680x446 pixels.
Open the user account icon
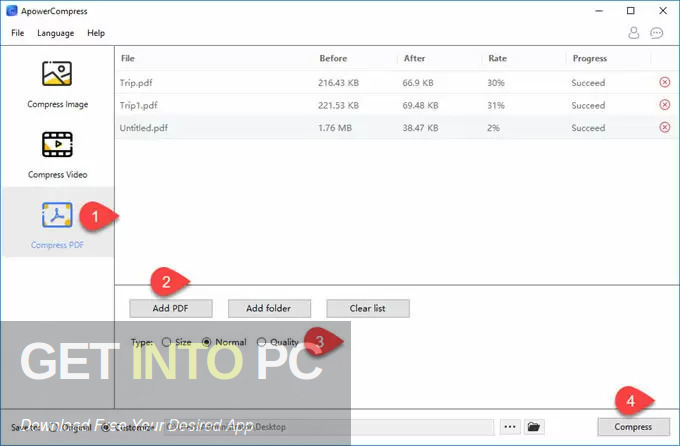tap(634, 33)
